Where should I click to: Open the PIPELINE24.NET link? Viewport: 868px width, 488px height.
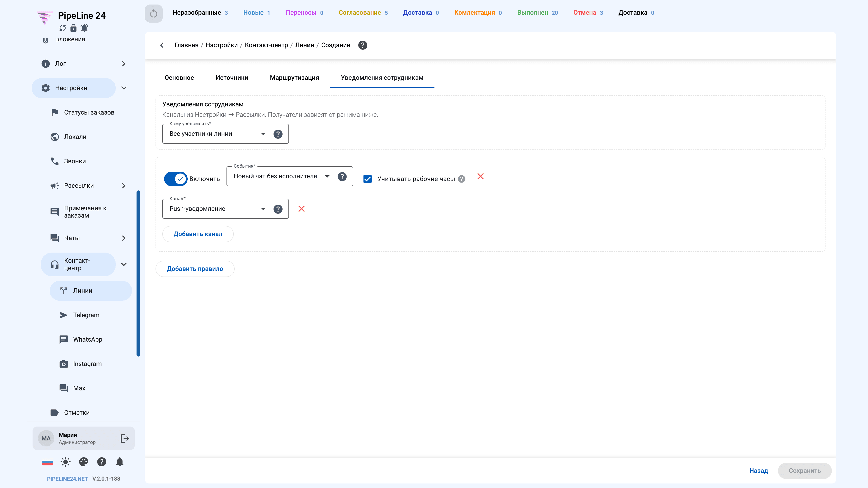coord(67,479)
